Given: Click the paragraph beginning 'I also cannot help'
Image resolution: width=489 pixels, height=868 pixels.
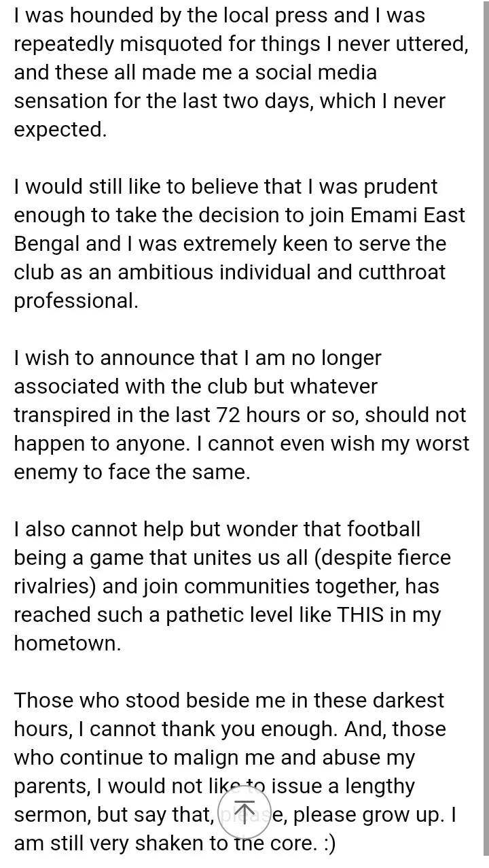Looking at the screenshot, I should (232, 587).
